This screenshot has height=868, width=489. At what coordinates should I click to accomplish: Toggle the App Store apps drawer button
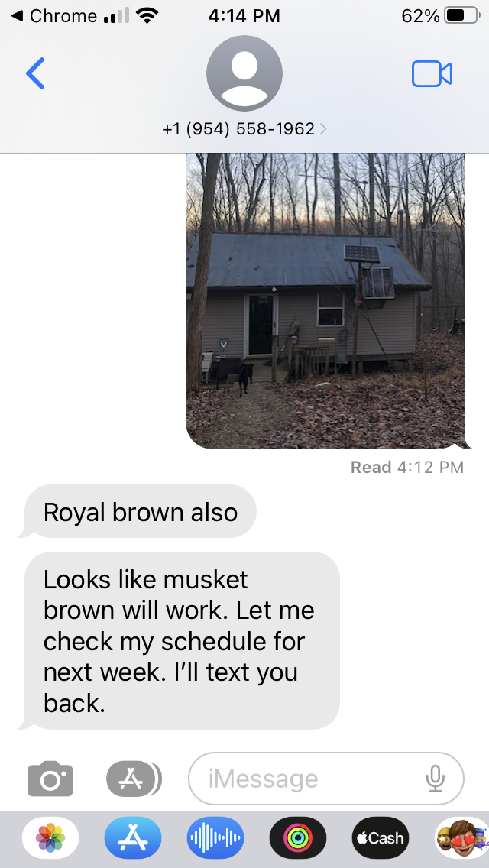tap(134, 779)
